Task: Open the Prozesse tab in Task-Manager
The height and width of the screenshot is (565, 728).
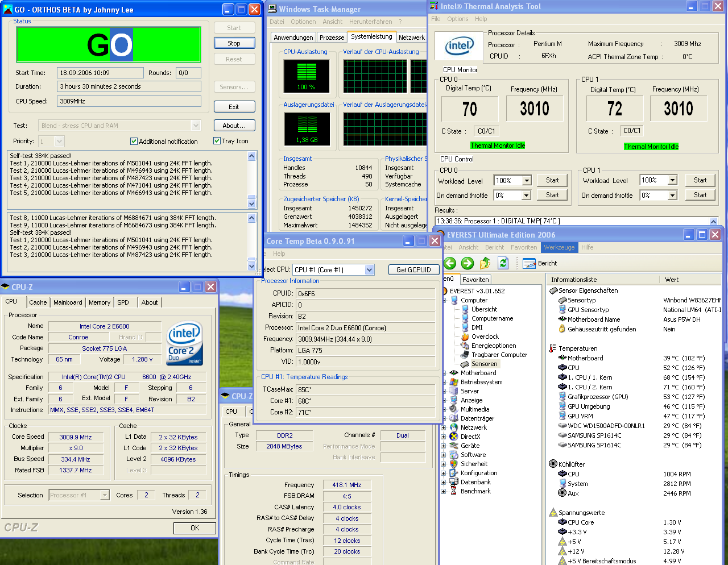Action: pos(332,38)
